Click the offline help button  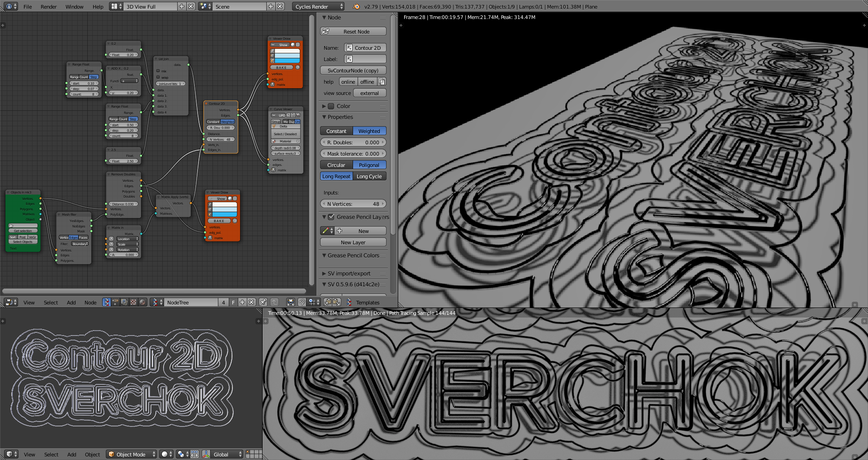tap(367, 81)
